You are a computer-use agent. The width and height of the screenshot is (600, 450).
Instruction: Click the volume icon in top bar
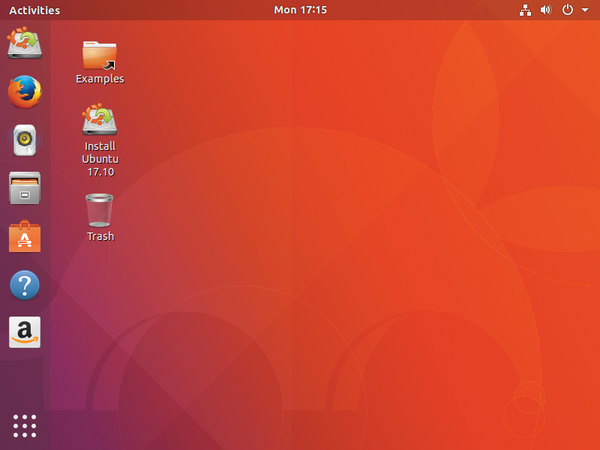546,10
